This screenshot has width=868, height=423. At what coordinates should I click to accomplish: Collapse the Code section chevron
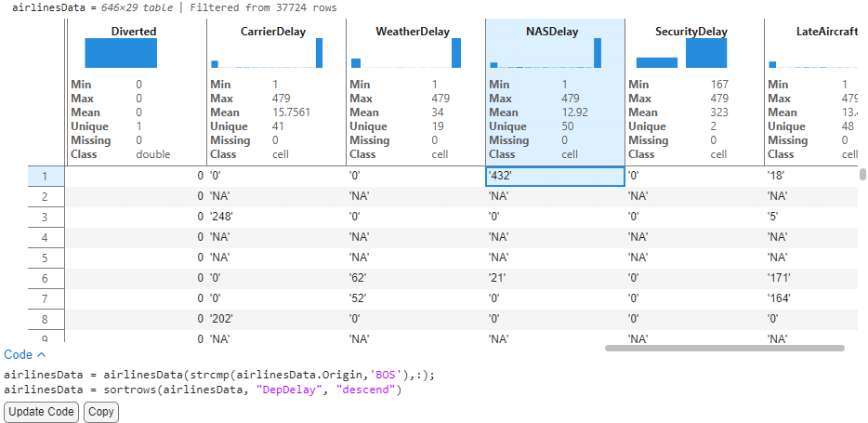point(40,355)
